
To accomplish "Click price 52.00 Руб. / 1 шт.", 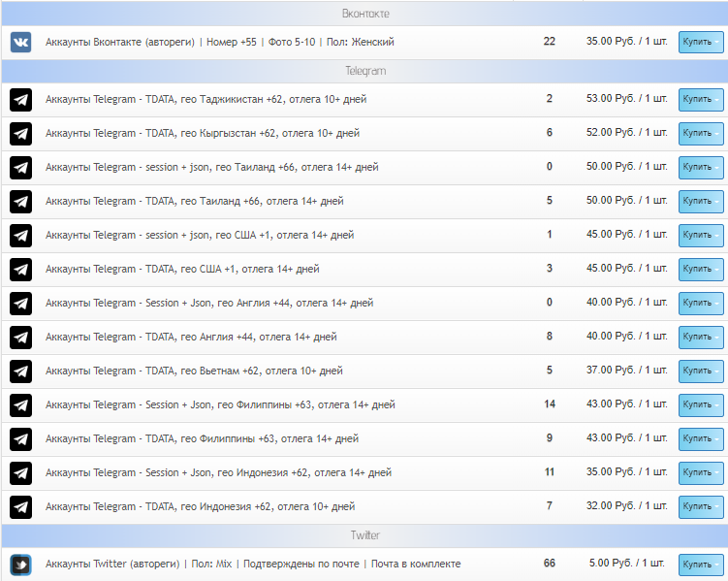I will 627,132.
